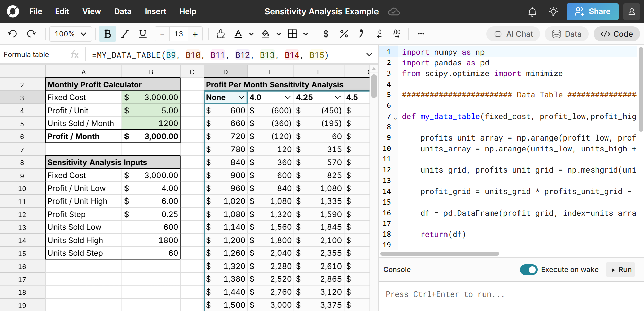Decrease decimal places shown
644x311 pixels.
pyautogui.click(x=379, y=34)
